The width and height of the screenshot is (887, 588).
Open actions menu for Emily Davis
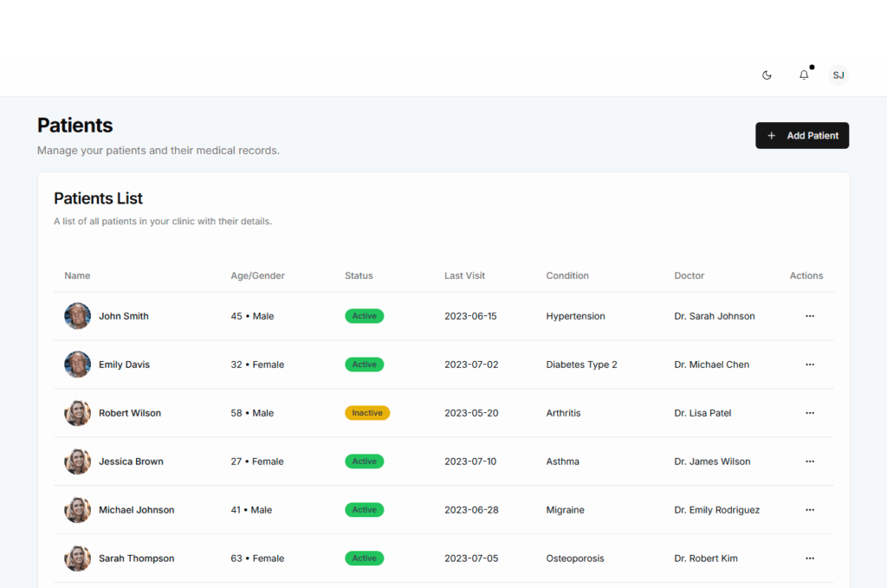click(810, 365)
